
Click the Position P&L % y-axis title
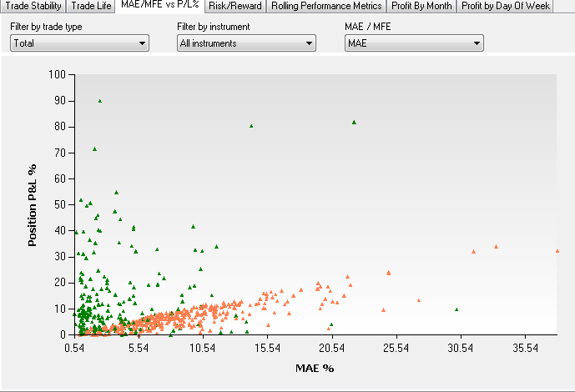(x=33, y=204)
